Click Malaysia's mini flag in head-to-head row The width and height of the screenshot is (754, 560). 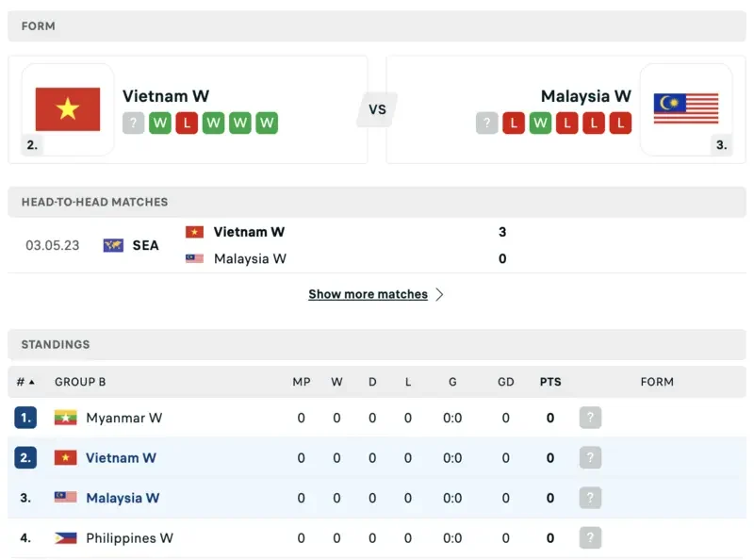coord(195,259)
